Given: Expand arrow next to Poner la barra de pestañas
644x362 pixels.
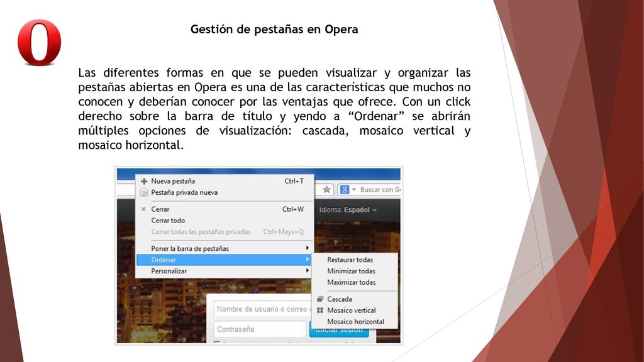Looking at the screenshot, I should pyautogui.click(x=307, y=248).
